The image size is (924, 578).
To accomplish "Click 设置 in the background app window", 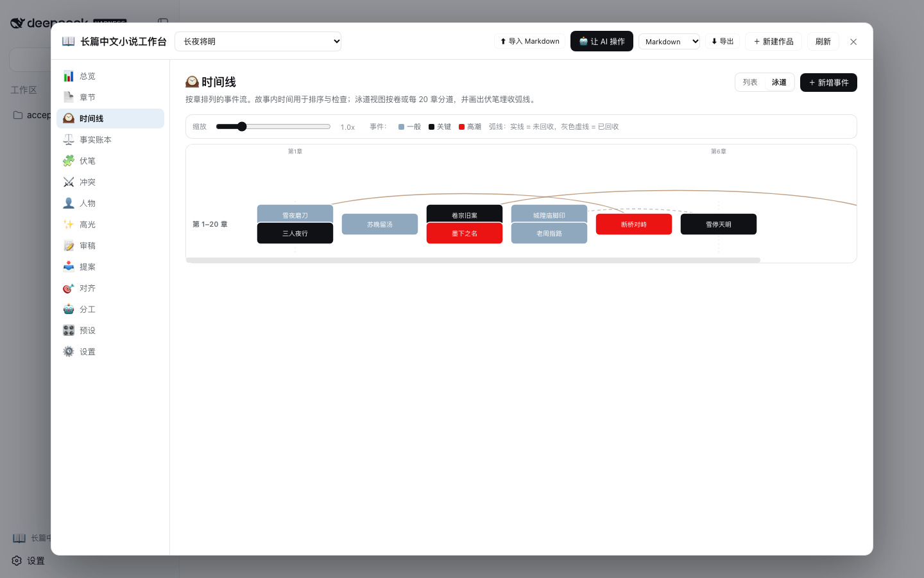I will pos(28,561).
